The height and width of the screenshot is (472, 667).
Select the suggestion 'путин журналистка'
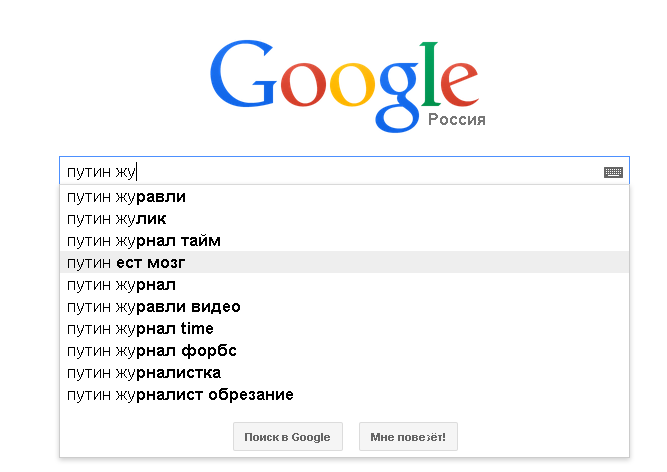click(x=144, y=373)
